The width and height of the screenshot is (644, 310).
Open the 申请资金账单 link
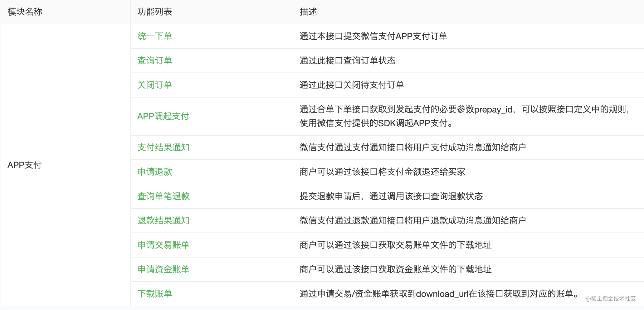pos(163,269)
